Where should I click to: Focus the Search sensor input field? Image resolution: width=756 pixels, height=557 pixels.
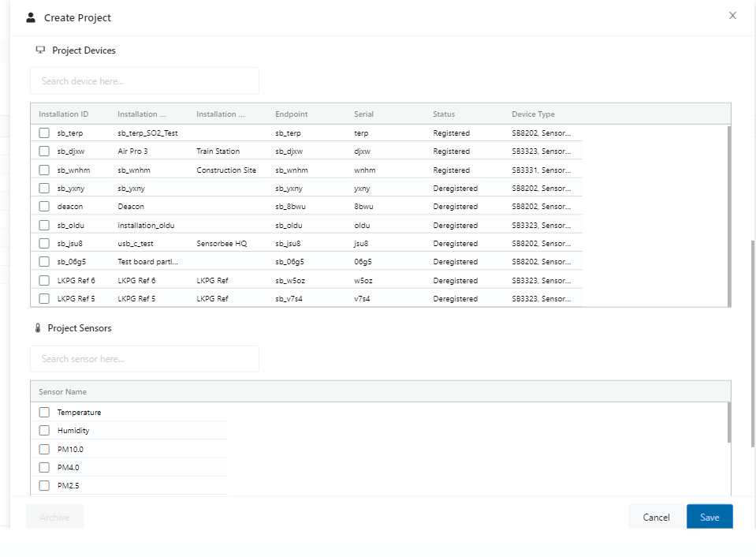(x=144, y=359)
